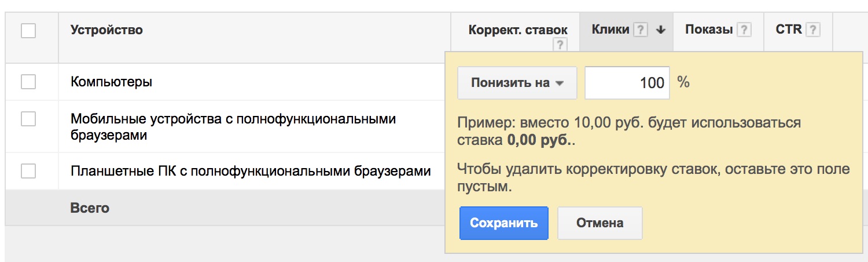Image resolution: width=868 pixels, height=262 pixels.
Task: Click help icon next to Клики column
Action: pyautogui.click(x=640, y=30)
